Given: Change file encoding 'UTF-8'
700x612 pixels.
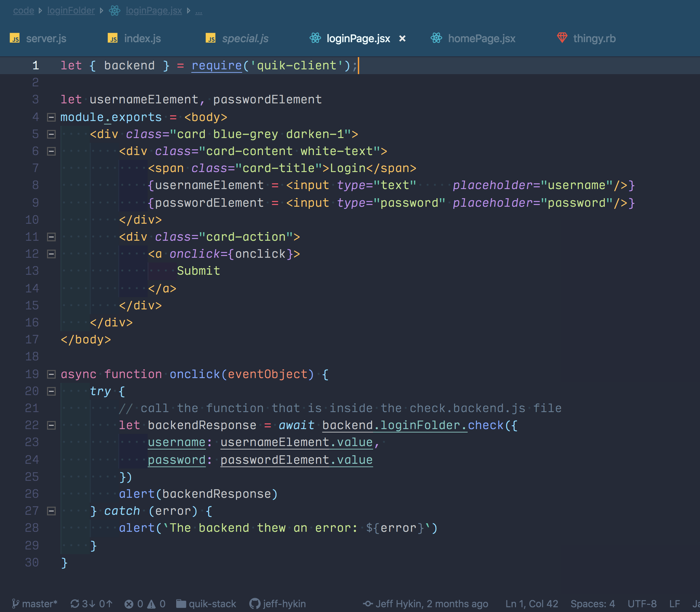Looking at the screenshot, I should point(642,604).
